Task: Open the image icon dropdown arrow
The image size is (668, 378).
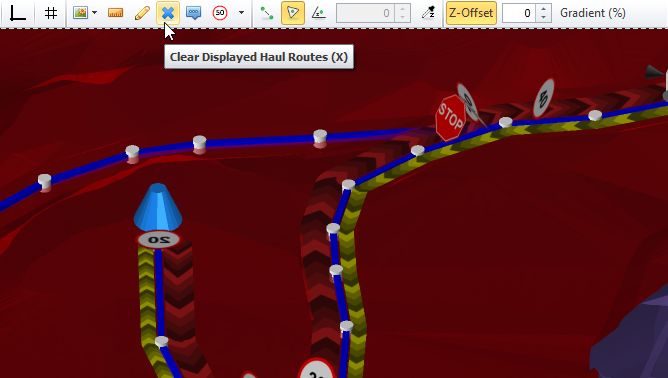Action: pos(95,13)
